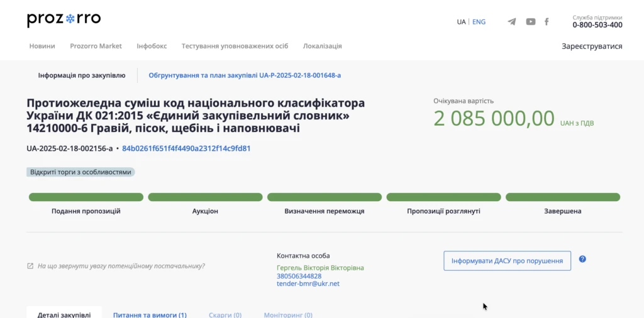The height and width of the screenshot is (318, 644).
Task: Click the external link icon for supplier tips
Action: tap(30, 266)
